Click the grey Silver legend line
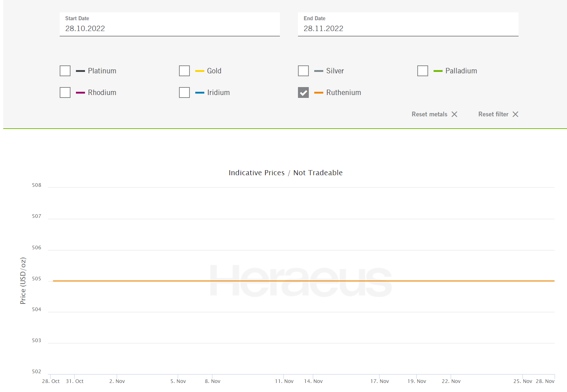The height and width of the screenshot is (392, 567). click(319, 71)
